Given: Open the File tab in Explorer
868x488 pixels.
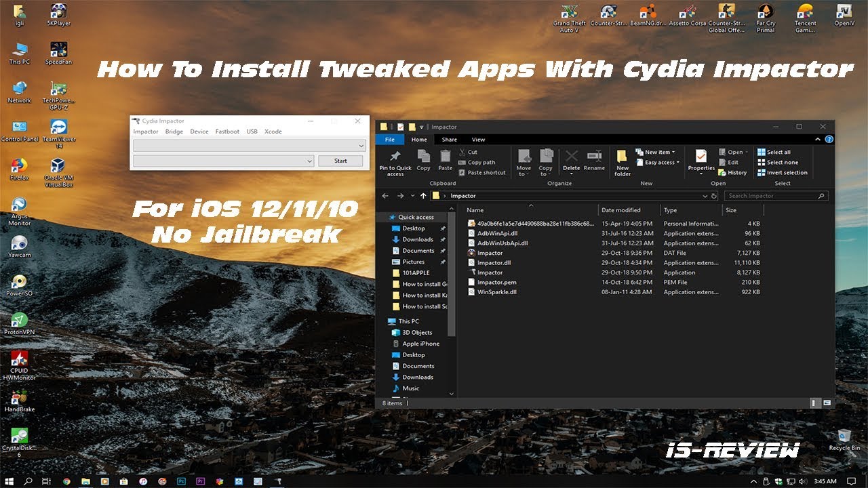Looking at the screenshot, I should click(x=390, y=140).
